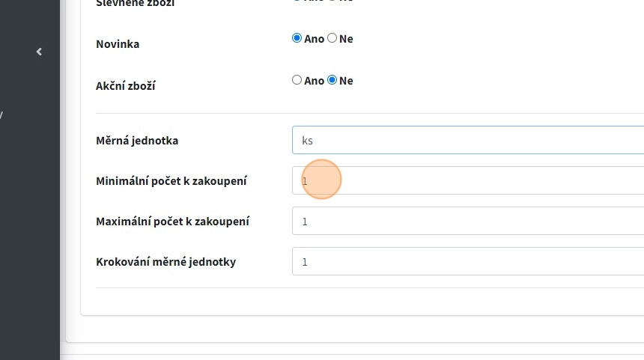
Task: Collapse the sidebar with the left chevron
Action: (39, 52)
